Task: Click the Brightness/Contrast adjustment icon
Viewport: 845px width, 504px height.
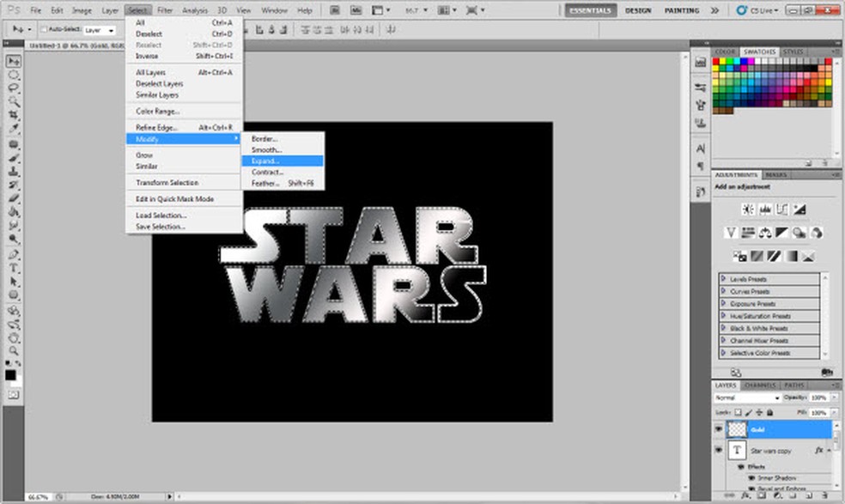Action: click(x=748, y=209)
